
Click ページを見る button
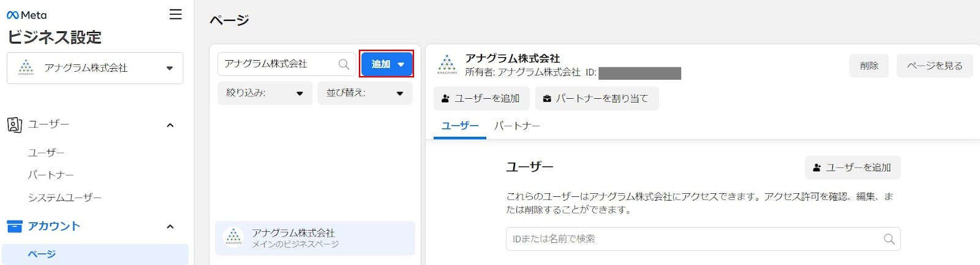[x=935, y=66]
